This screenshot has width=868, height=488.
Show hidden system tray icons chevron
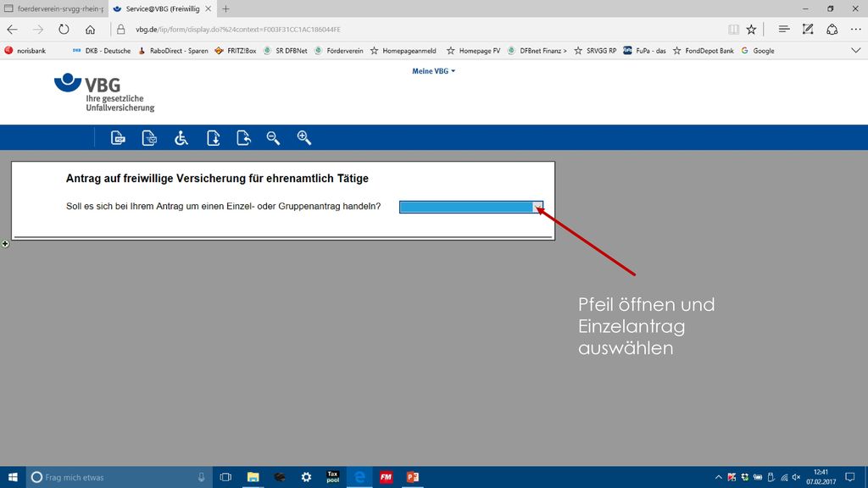(x=718, y=477)
